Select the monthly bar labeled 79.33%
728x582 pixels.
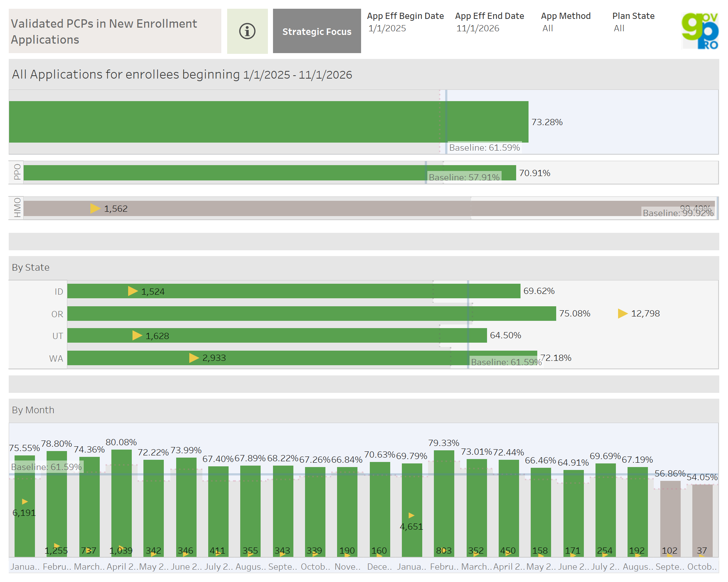444,504
